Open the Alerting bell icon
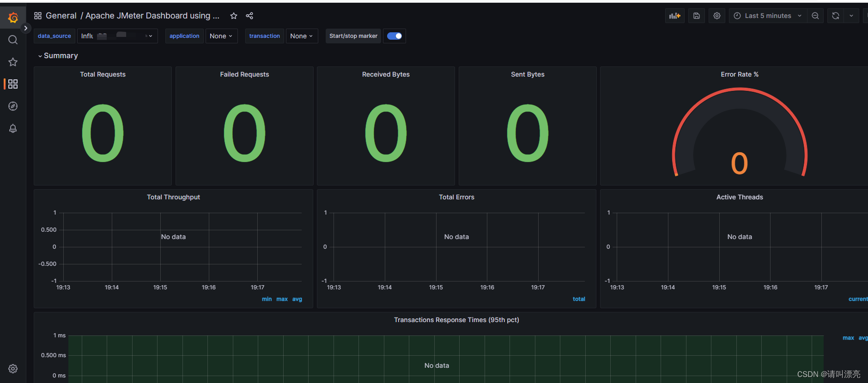Viewport: 868px width, 383px height. pos(13,128)
